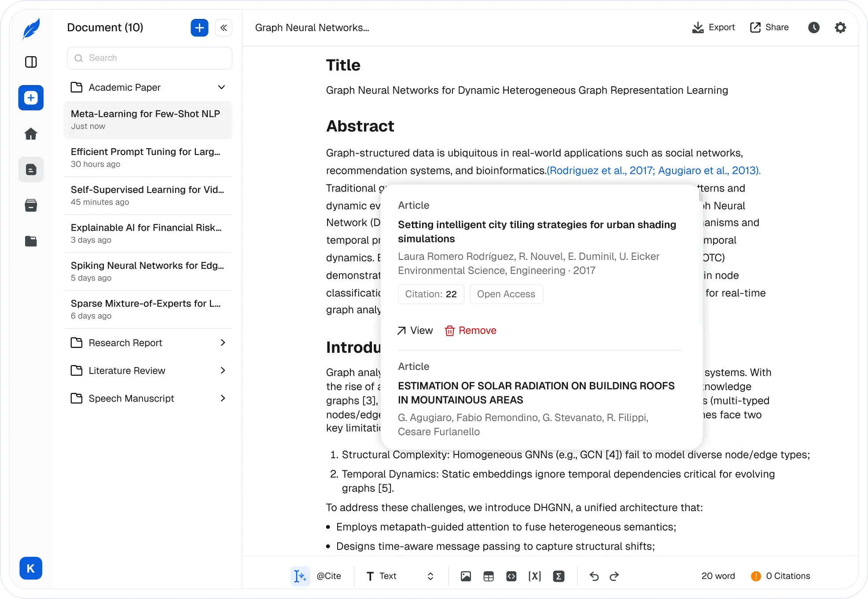Toggle the split layout sidebar icon
This screenshot has height=599, width=868.
(x=31, y=62)
